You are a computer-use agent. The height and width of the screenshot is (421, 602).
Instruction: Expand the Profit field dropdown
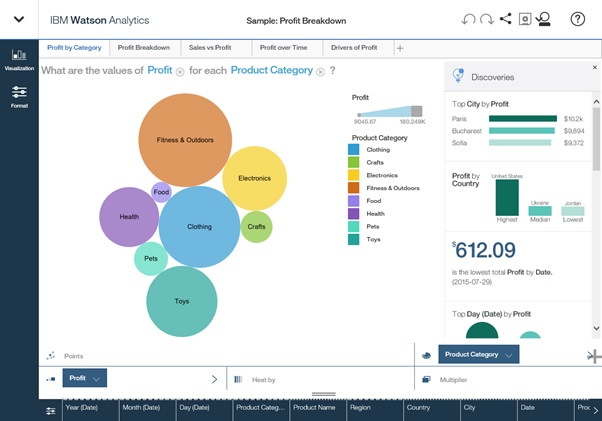[96, 379]
